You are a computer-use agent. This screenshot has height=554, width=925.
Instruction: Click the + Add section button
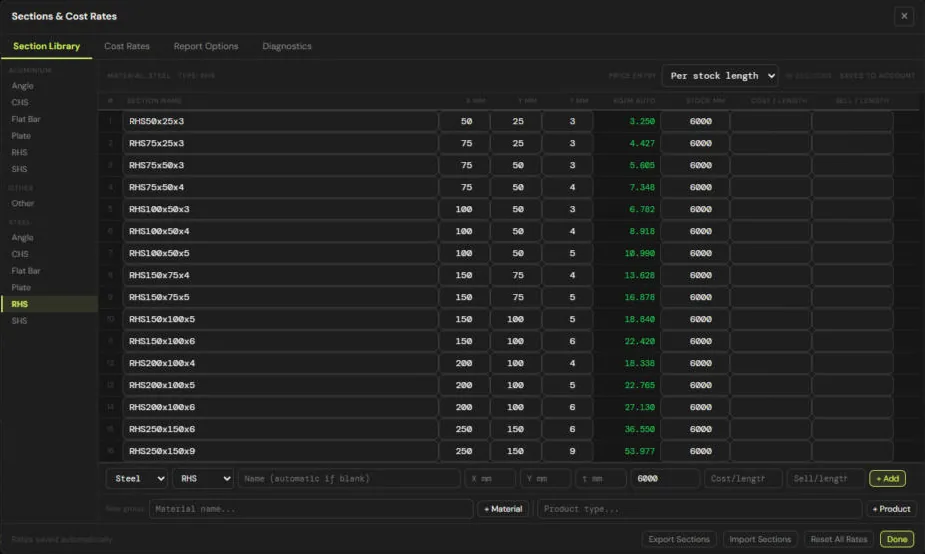pyautogui.click(x=887, y=478)
